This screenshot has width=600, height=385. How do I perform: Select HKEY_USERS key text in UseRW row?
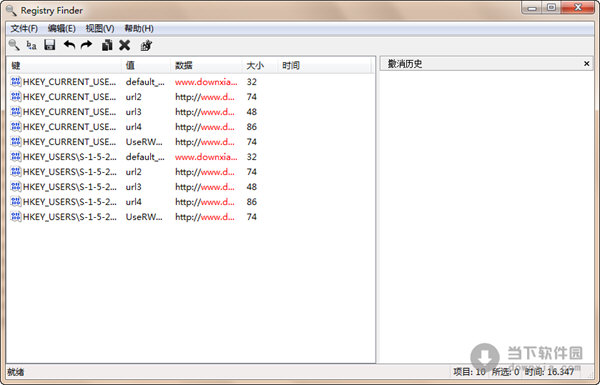pyautogui.click(x=70, y=217)
